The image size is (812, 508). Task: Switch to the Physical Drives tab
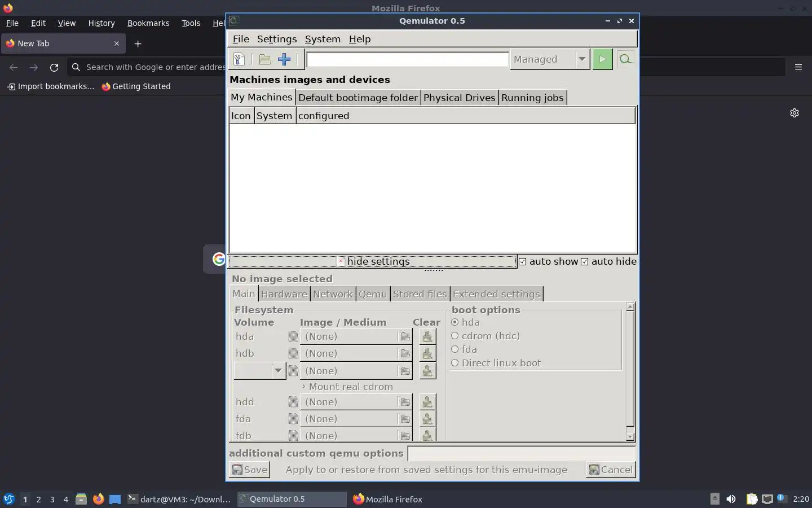[x=459, y=98]
